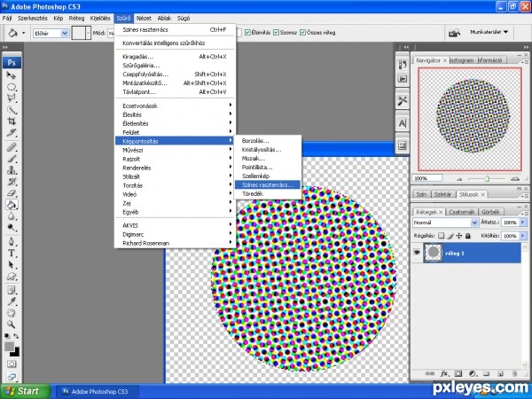Select the Hand tool
532x399 pixels.
pyautogui.click(x=12, y=313)
